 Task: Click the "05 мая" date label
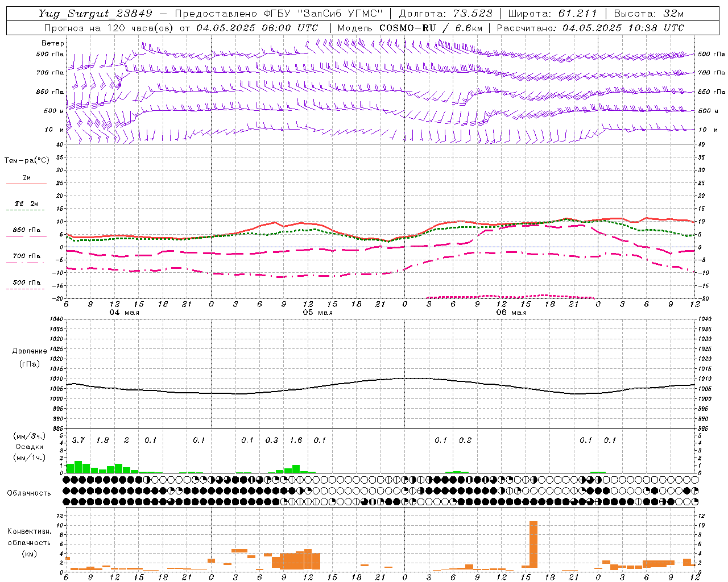pyautogui.click(x=318, y=313)
